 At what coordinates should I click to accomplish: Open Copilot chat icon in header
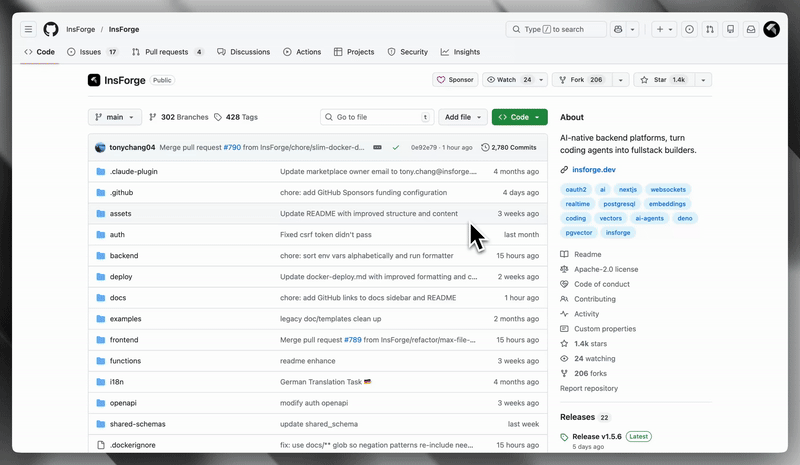click(x=619, y=30)
